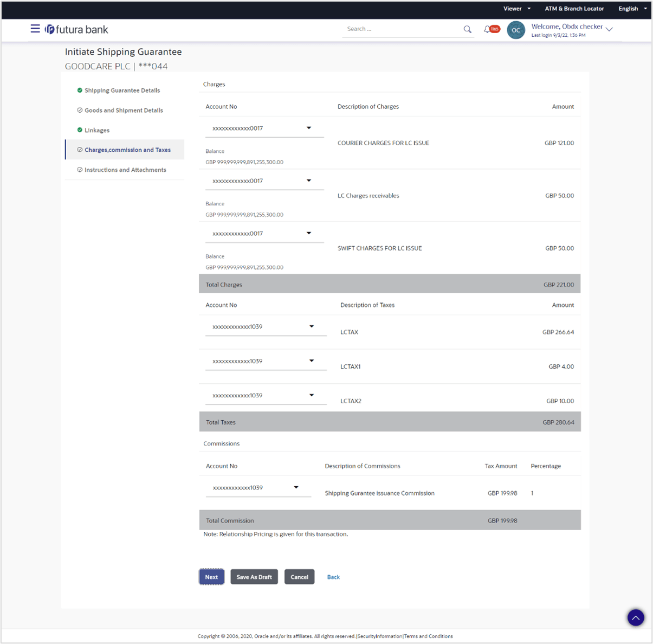Open the account dropdown for COURIER CHARGES
Image resolution: width=653 pixels, height=644 pixels.
click(308, 127)
